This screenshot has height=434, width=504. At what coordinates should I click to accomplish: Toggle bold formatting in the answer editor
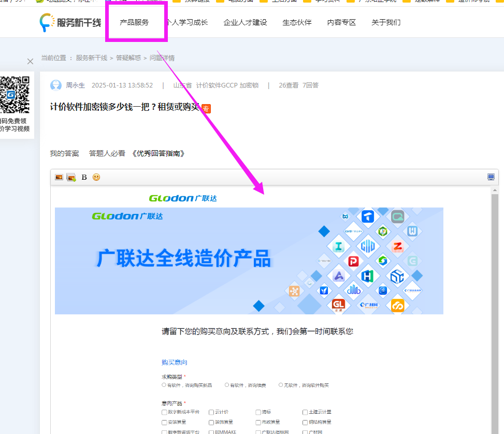coord(84,177)
